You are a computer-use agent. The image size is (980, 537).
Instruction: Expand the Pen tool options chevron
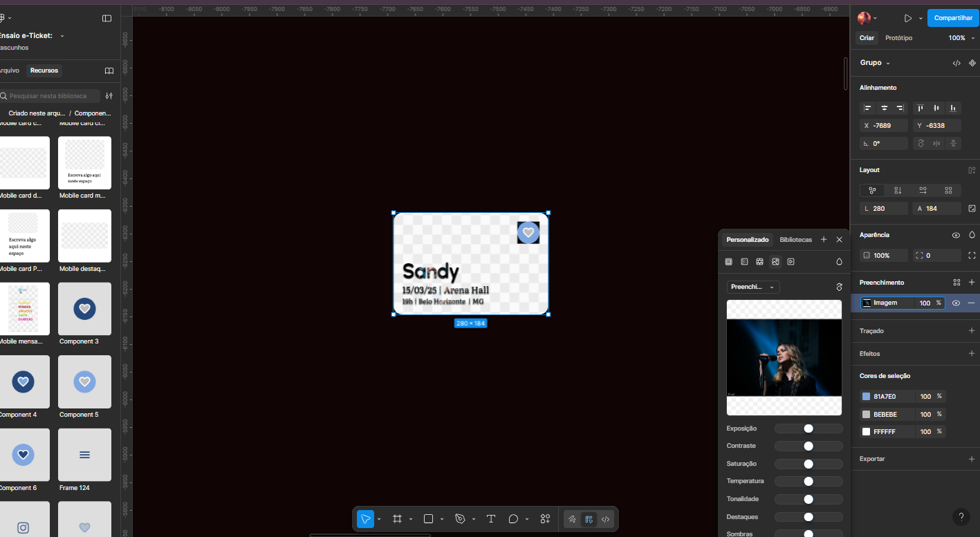coord(474,519)
